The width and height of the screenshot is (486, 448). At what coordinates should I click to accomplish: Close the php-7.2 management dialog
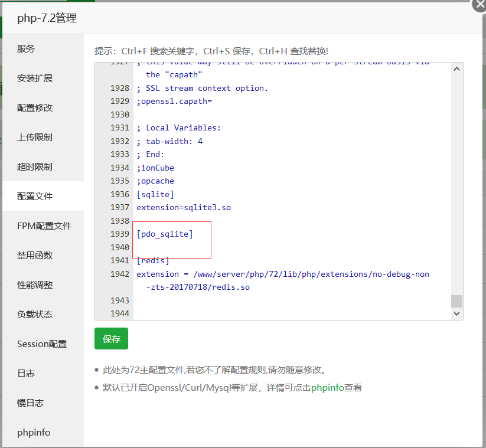pos(479,5)
